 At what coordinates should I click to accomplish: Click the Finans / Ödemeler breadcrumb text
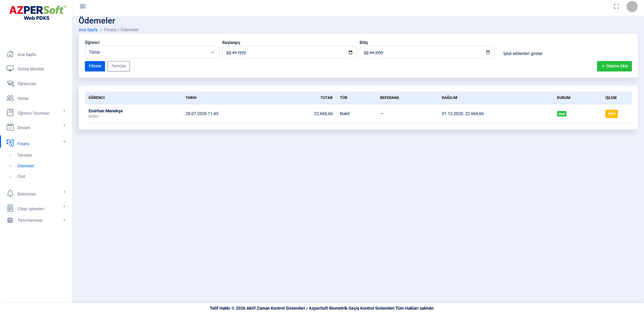click(x=121, y=30)
